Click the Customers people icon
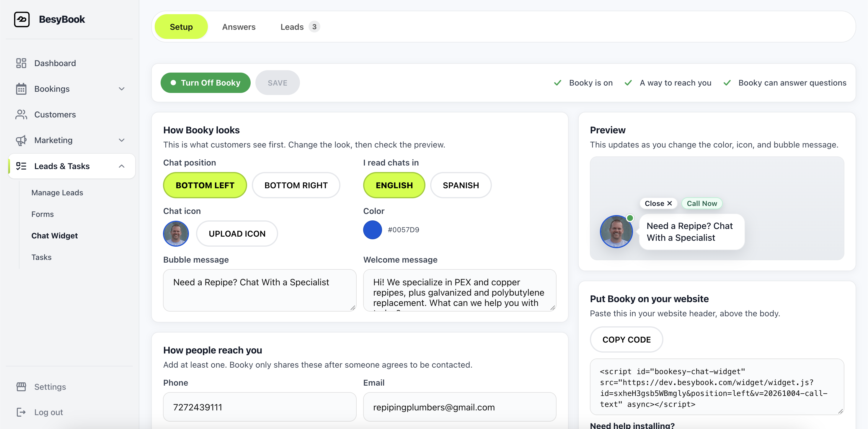The height and width of the screenshot is (429, 868). coord(21,114)
